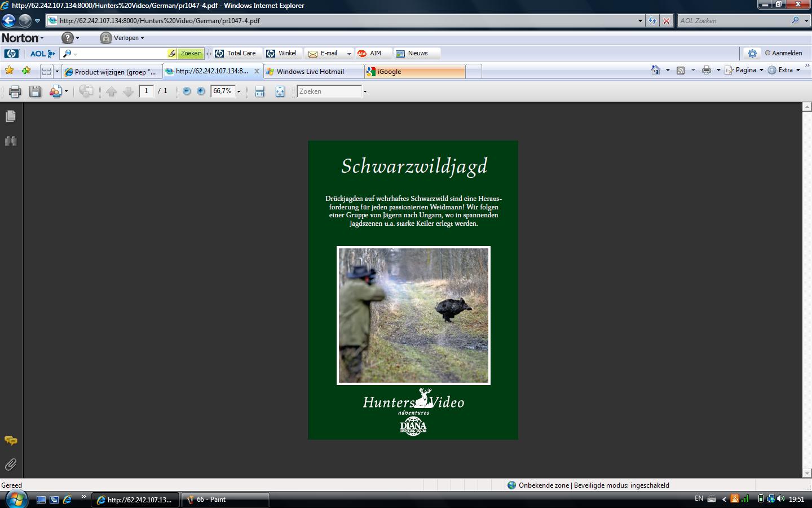Toggle the Aanmelden sign-in indicator

coord(783,53)
